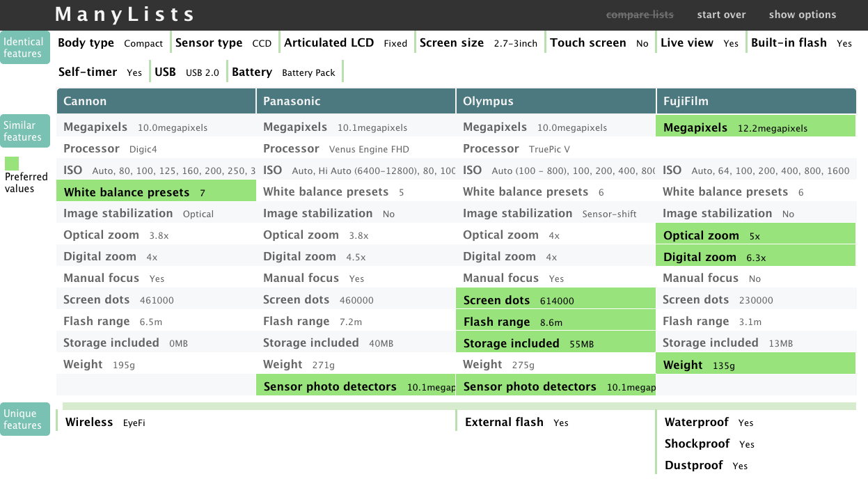Screen dimensions: 868x488
Task: Open show options in the header
Action: [803, 15]
